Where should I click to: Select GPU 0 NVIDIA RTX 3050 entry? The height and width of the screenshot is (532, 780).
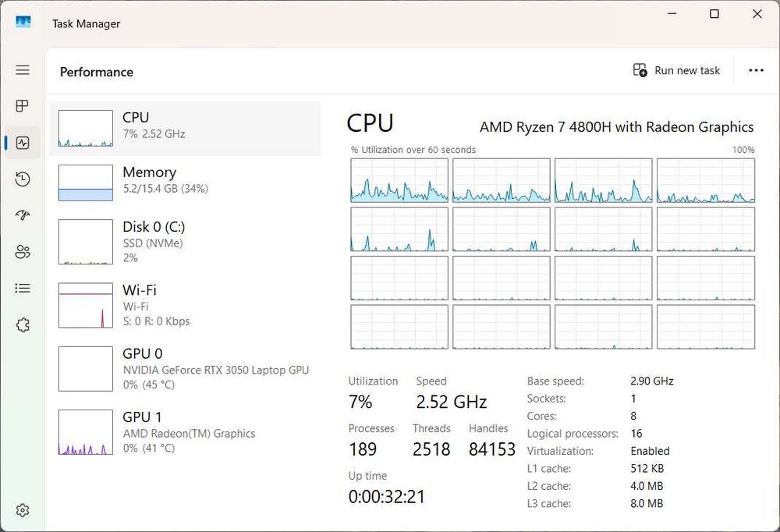point(185,369)
